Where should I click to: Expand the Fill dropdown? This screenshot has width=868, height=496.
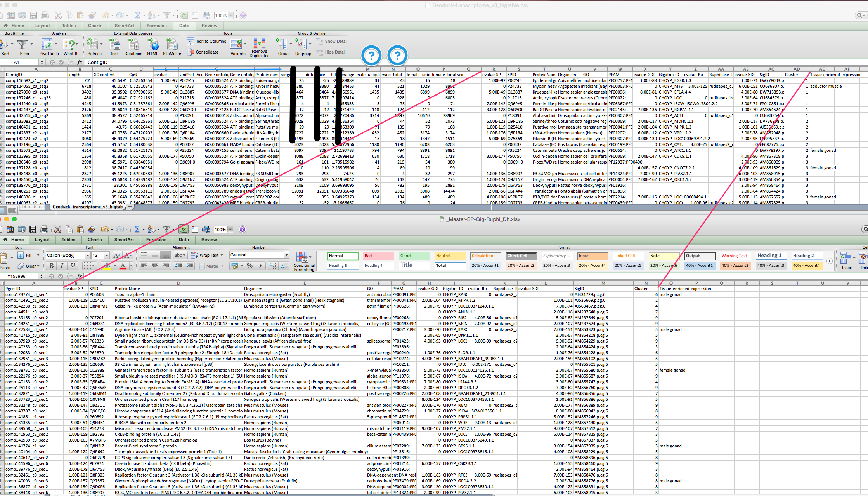pyautogui.click(x=38, y=255)
